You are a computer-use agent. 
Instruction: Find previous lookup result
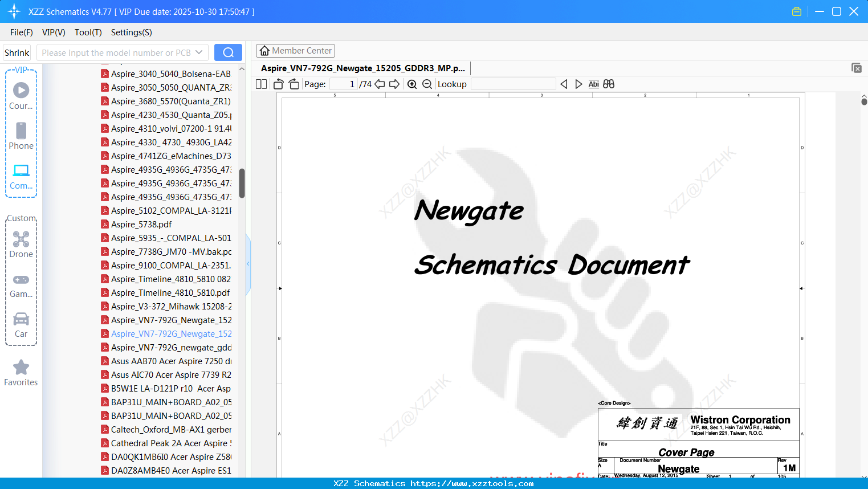[x=564, y=84]
